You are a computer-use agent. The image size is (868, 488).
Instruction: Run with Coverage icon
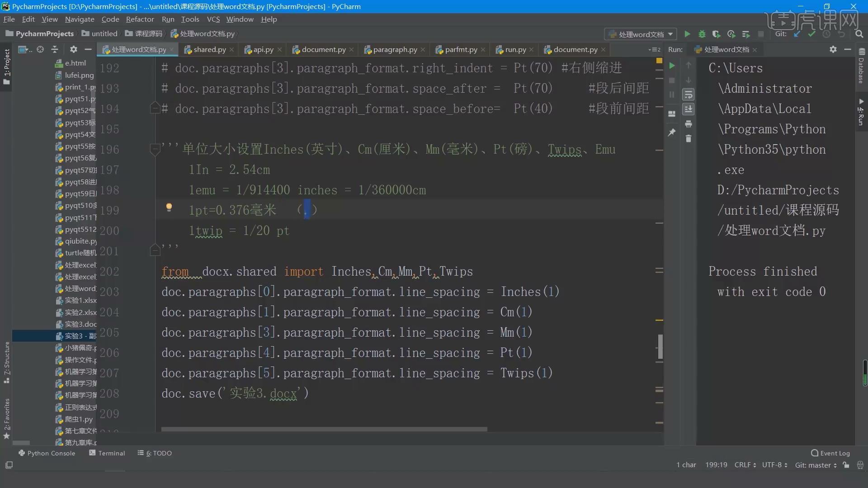coord(717,34)
